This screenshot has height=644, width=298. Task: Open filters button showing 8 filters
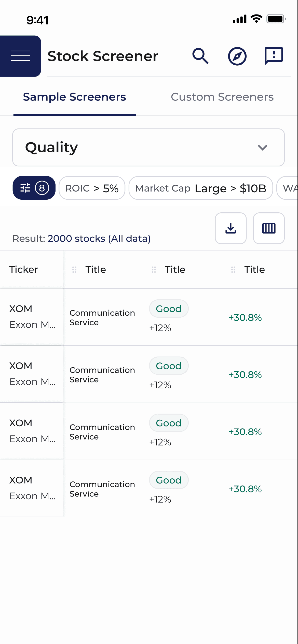click(x=34, y=188)
